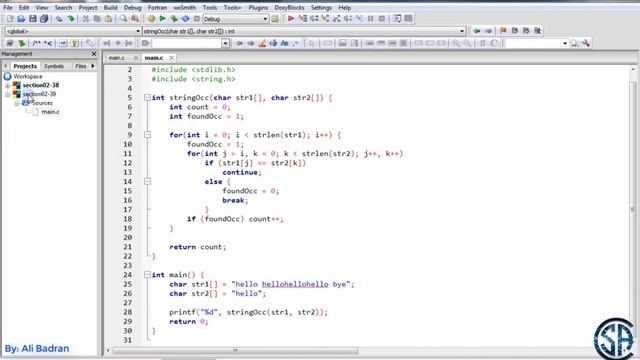Select the Workspace tree item
Screen dimensions: 640x360
[27, 76]
